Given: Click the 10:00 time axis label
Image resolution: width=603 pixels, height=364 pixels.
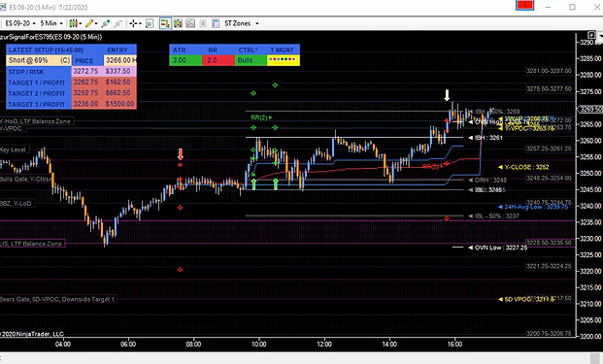Looking at the screenshot, I should (259, 344).
